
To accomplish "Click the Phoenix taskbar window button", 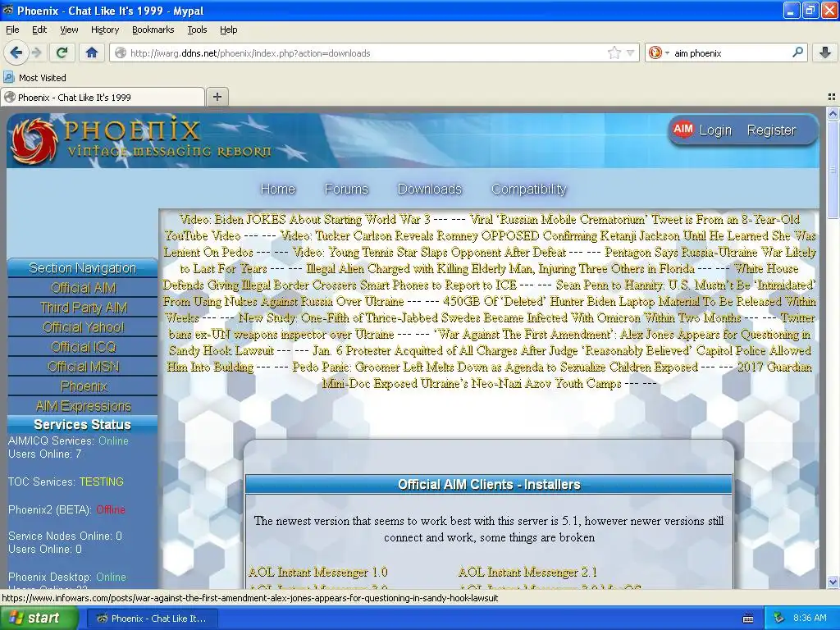I will (152, 619).
